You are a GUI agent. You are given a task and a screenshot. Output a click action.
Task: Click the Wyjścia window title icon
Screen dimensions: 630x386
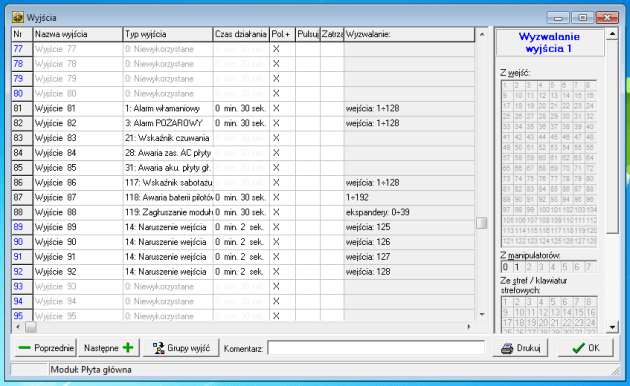click(18, 17)
